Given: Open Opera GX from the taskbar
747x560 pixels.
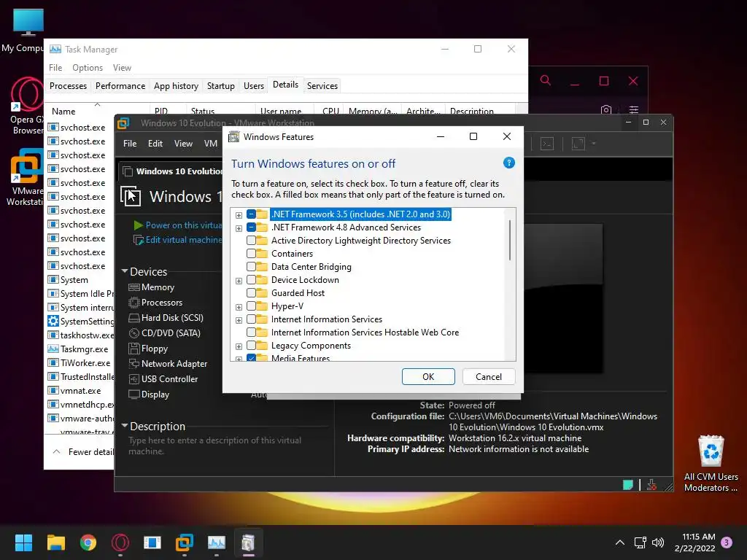Looking at the screenshot, I should (120, 542).
